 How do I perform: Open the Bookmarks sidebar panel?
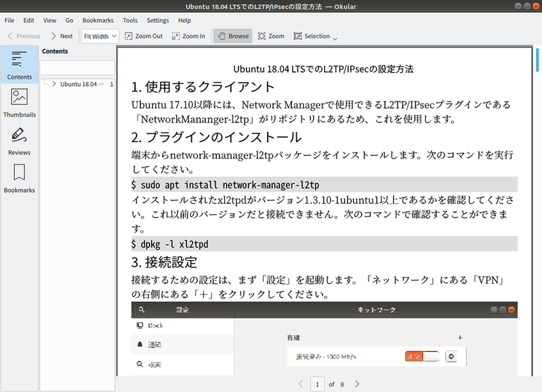pos(20,179)
